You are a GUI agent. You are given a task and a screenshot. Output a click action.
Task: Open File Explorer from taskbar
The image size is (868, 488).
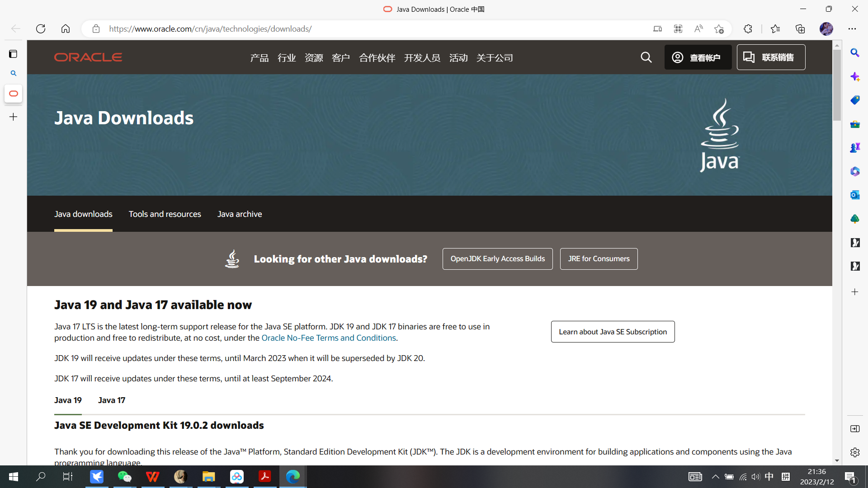(x=208, y=477)
